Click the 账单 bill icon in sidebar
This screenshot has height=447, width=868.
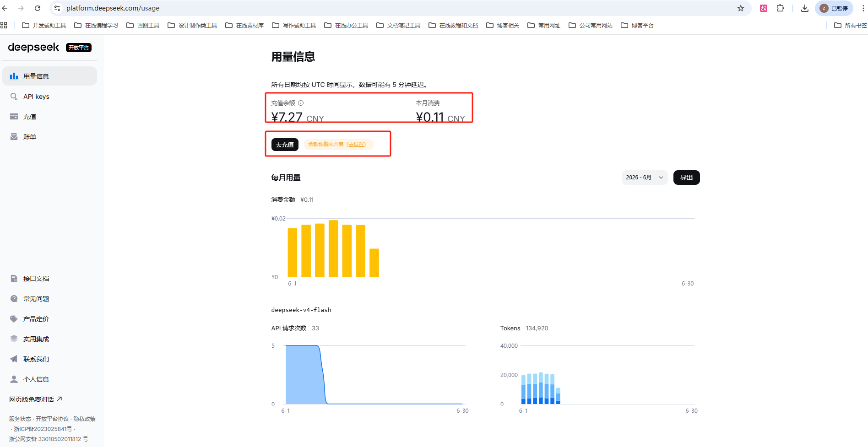[14, 137]
